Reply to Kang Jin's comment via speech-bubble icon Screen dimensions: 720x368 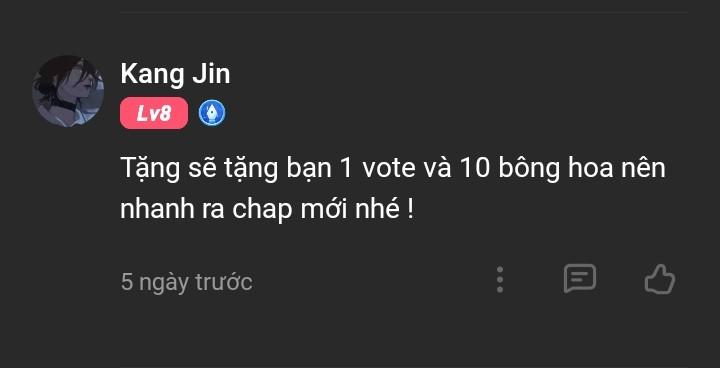coord(580,278)
